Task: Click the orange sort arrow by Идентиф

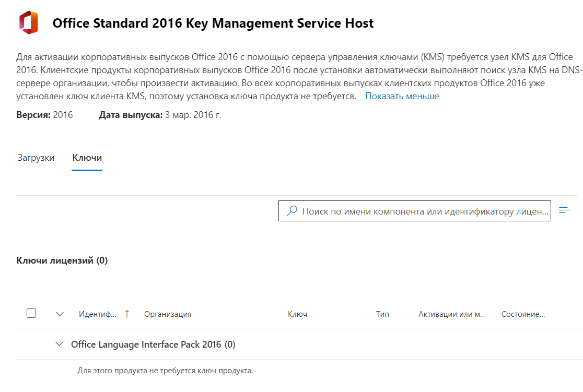Action: (x=126, y=314)
